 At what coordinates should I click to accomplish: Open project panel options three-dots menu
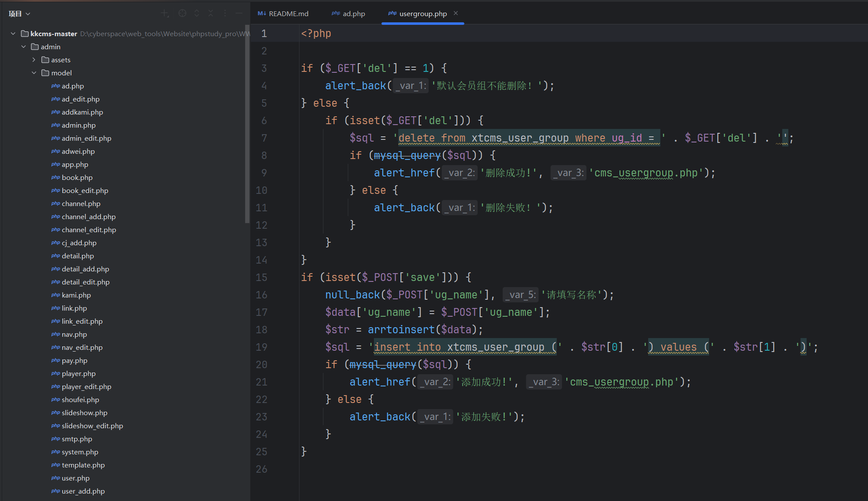pyautogui.click(x=225, y=14)
